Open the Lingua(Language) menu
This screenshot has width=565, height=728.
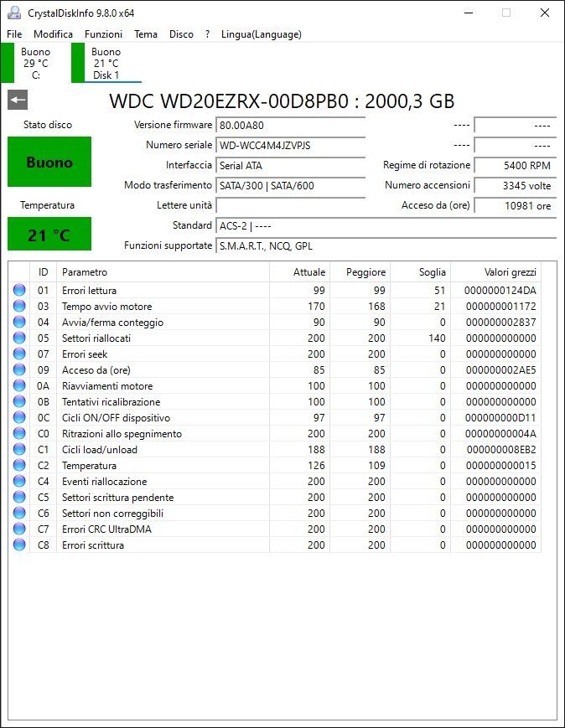click(262, 34)
